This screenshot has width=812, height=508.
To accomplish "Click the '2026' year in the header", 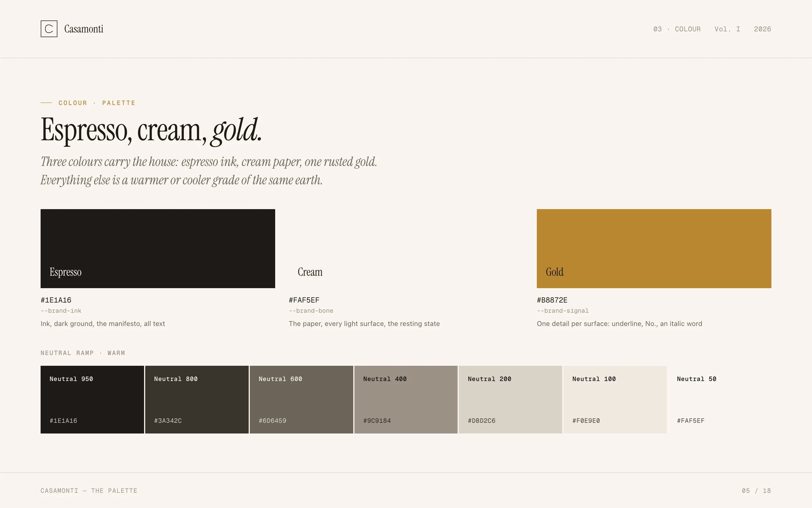I will pyautogui.click(x=762, y=29).
